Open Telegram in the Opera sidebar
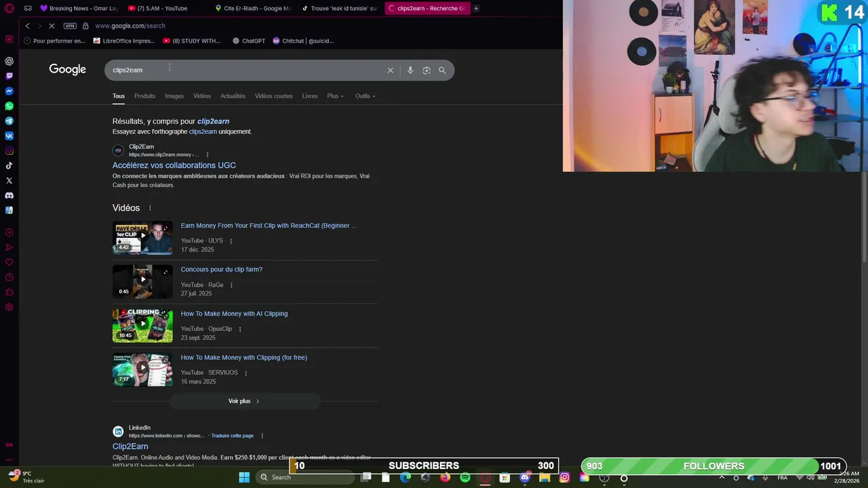The height and width of the screenshot is (488, 868). point(9,121)
